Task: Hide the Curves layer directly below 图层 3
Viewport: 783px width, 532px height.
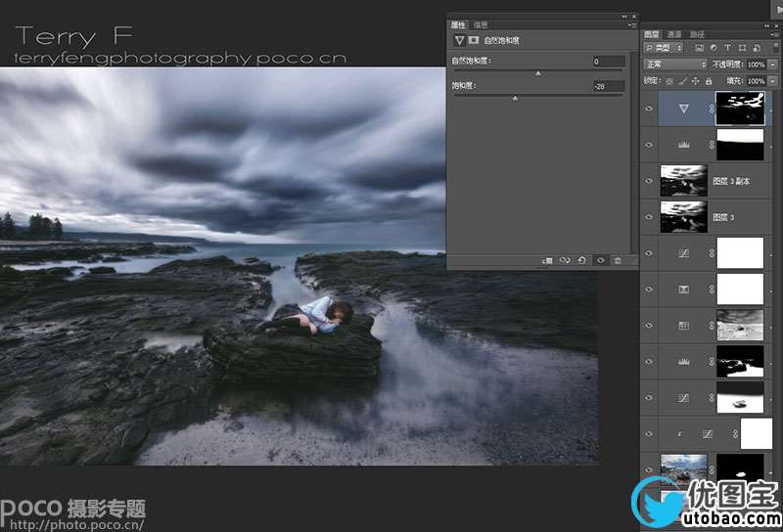Action: point(649,253)
